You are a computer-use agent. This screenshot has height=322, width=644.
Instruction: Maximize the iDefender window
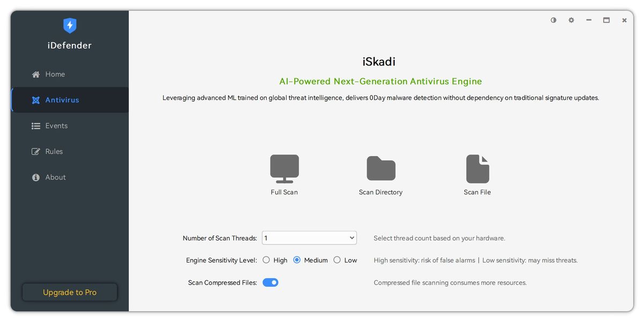pos(606,20)
